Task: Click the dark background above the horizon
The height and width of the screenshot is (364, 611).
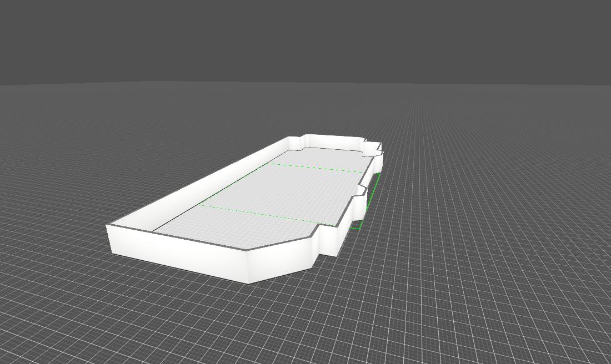Action: pyautogui.click(x=305, y=39)
